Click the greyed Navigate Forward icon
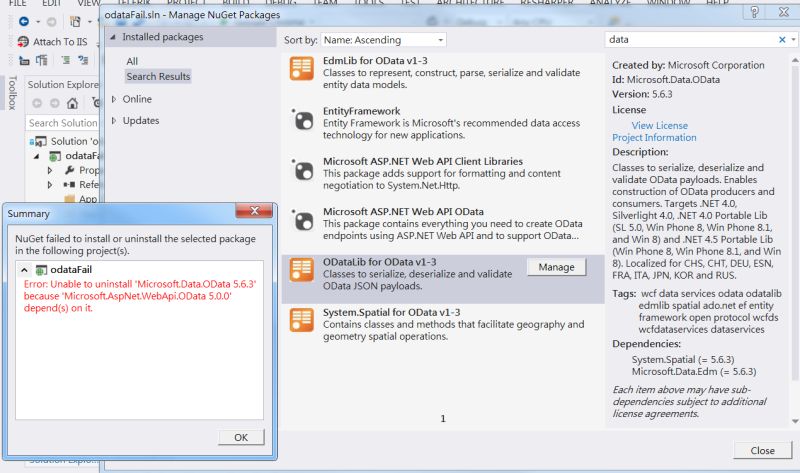 [52, 21]
